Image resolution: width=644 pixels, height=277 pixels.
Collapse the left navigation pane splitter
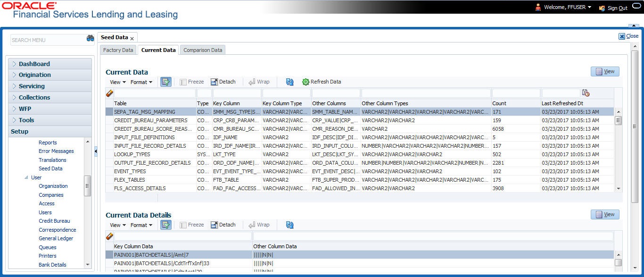tap(96, 151)
